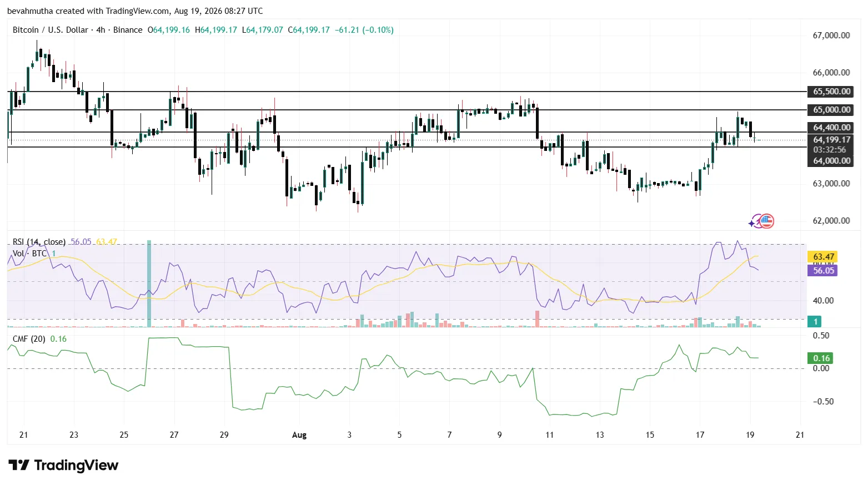This screenshot has width=868, height=486.
Task: Open the 'CMF (20)' indicator label
Action: (x=29, y=339)
